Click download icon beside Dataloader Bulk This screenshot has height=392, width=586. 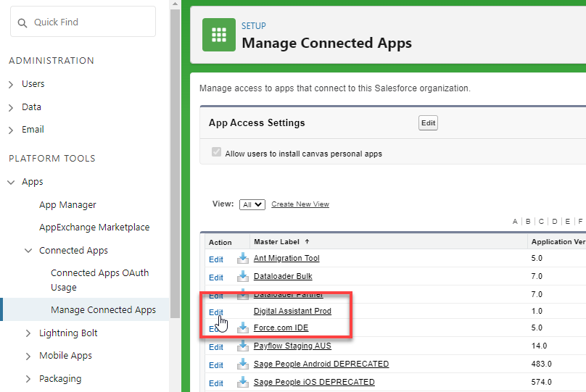pos(242,277)
